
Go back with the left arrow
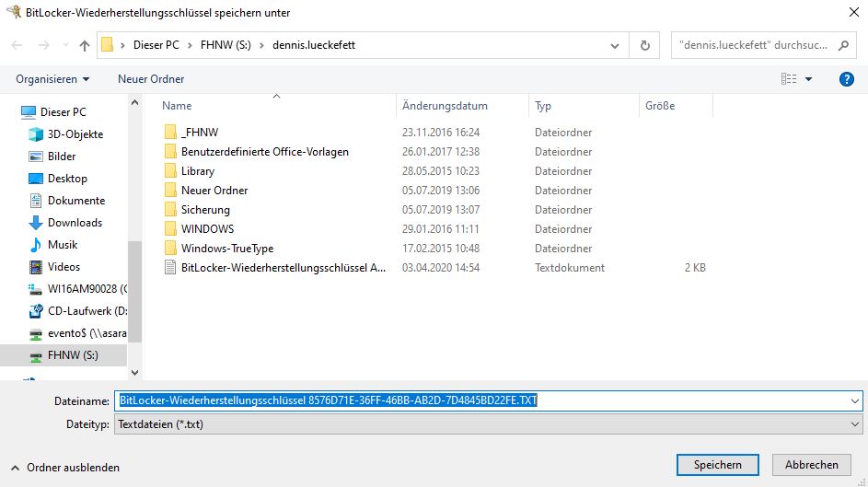coord(17,45)
